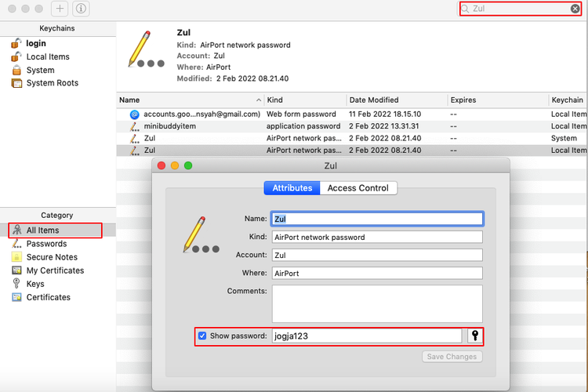The image size is (588, 392).
Task: Switch to the Access Control tab
Action: click(358, 188)
